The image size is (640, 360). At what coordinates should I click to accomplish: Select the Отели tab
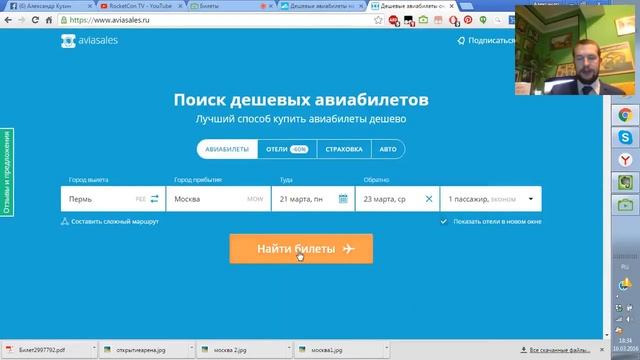point(287,149)
